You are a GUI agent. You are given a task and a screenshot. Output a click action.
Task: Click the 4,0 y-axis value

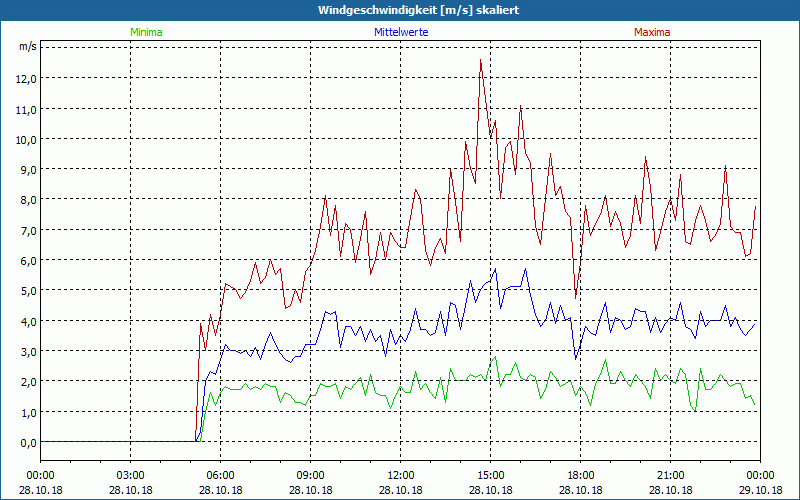(x=29, y=321)
